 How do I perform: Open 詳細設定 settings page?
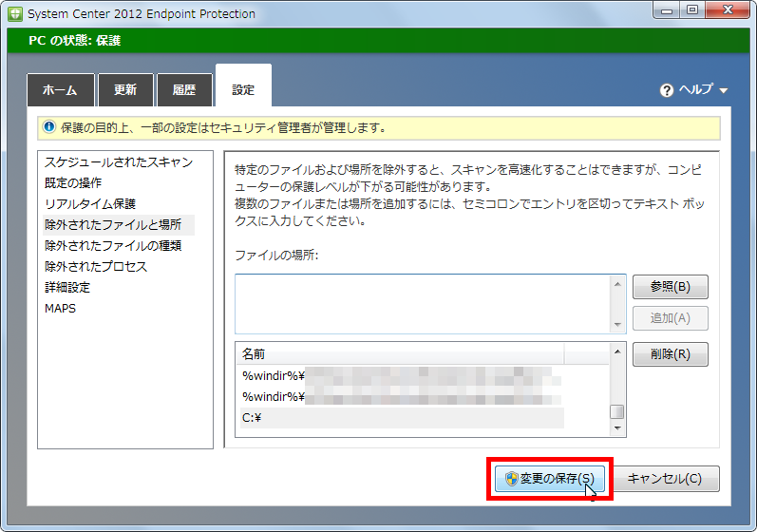tap(67, 287)
